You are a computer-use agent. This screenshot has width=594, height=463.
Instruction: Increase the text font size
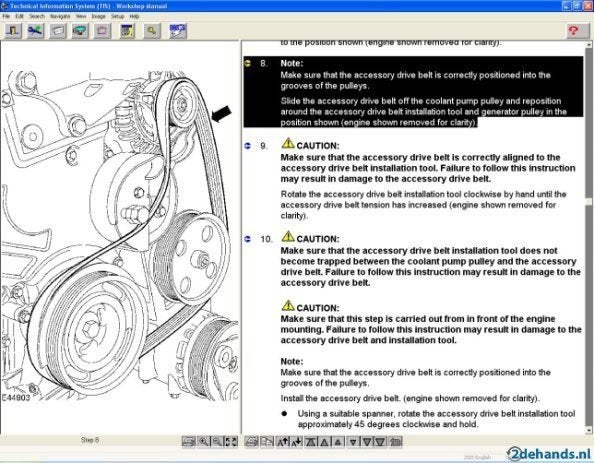(283, 441)
